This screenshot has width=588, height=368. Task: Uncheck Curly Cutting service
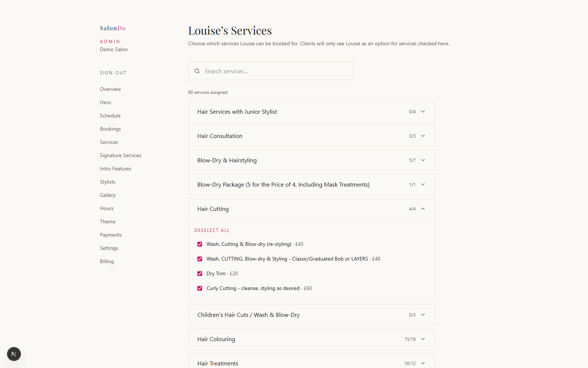pos(200,288)
